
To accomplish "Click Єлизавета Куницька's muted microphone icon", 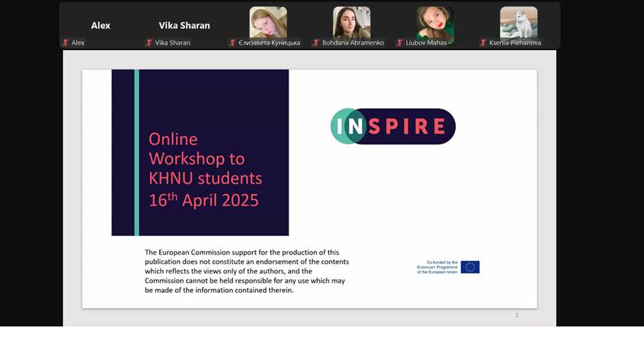I will coord(232,43).
